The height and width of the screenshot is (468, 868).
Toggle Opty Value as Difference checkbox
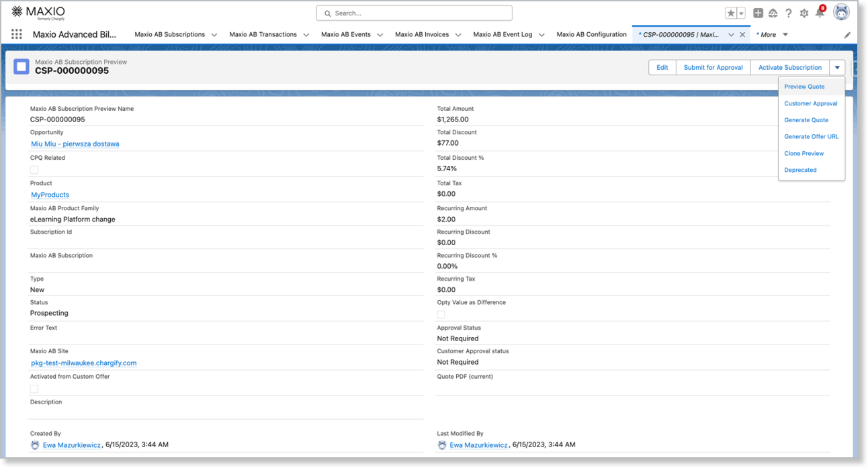click(441, 314)
